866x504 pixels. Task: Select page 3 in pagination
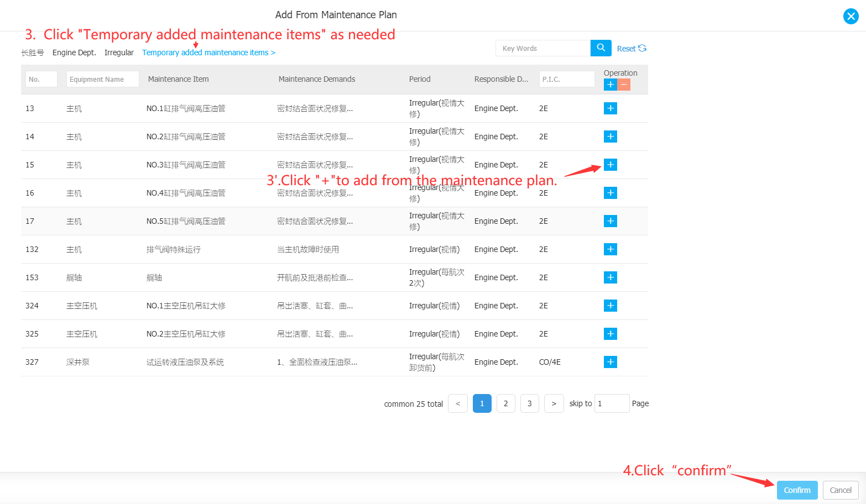(x=530, y=403)
